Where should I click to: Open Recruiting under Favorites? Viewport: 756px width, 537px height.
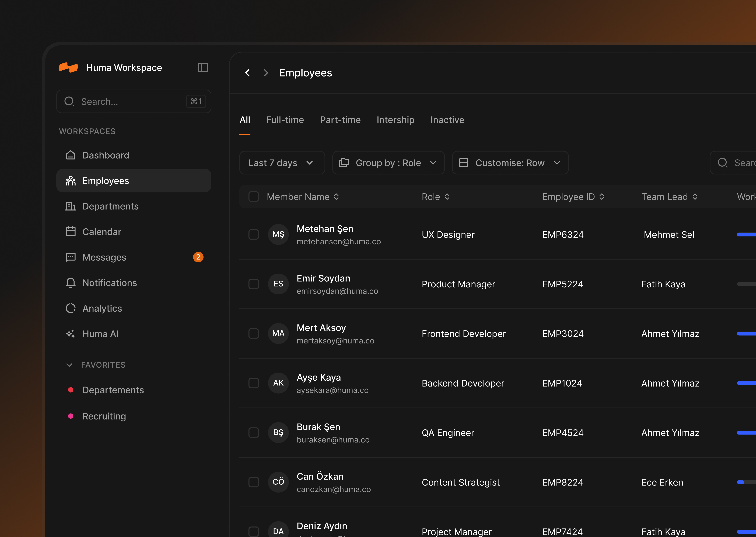coord(104,416)
